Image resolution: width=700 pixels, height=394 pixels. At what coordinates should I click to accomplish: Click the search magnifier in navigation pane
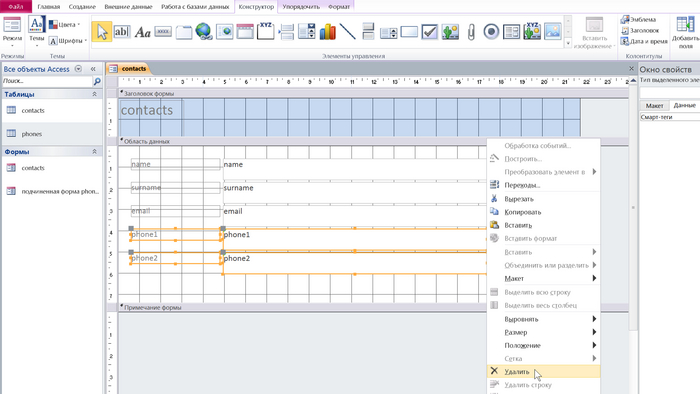97,81
